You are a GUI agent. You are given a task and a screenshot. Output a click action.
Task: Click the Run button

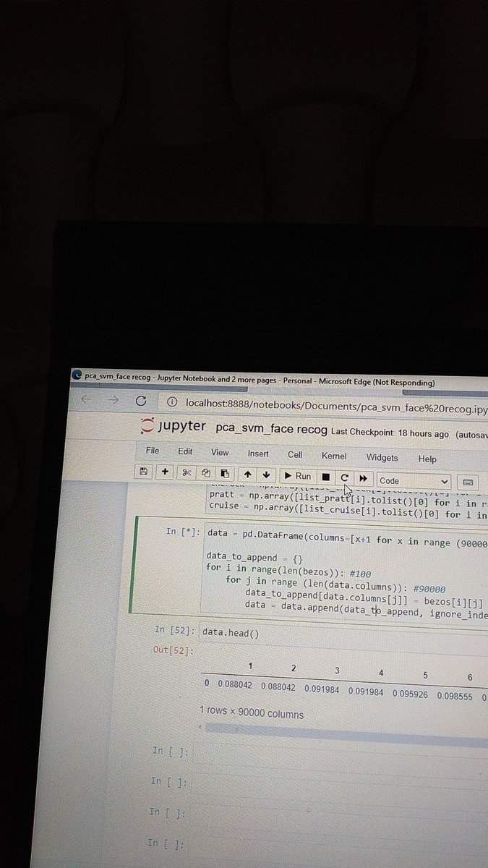tap(296, 476)
